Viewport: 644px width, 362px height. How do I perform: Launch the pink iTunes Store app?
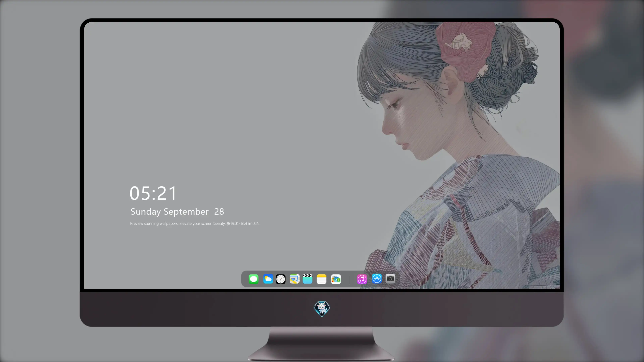point(362,279)
